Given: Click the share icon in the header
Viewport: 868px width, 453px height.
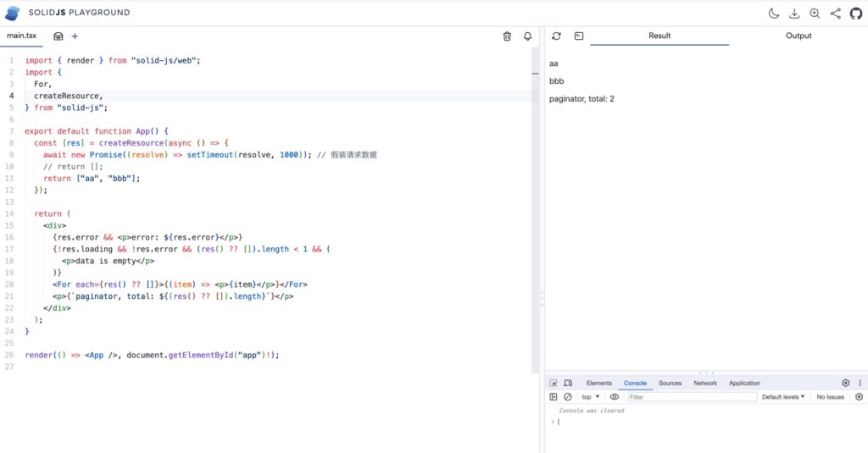Looking at the screenshot, I should [836, 14].
